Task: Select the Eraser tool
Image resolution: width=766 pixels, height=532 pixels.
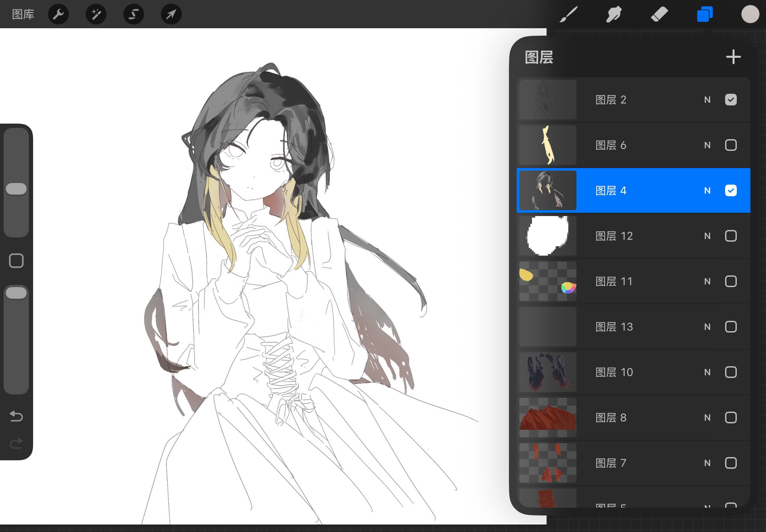Action: [x=659, y=14]
